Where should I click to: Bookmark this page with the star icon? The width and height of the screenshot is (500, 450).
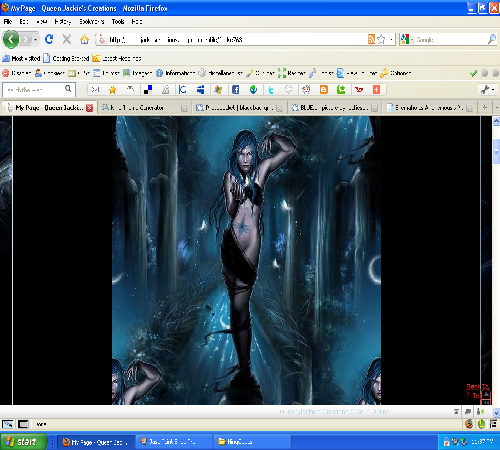381,39
